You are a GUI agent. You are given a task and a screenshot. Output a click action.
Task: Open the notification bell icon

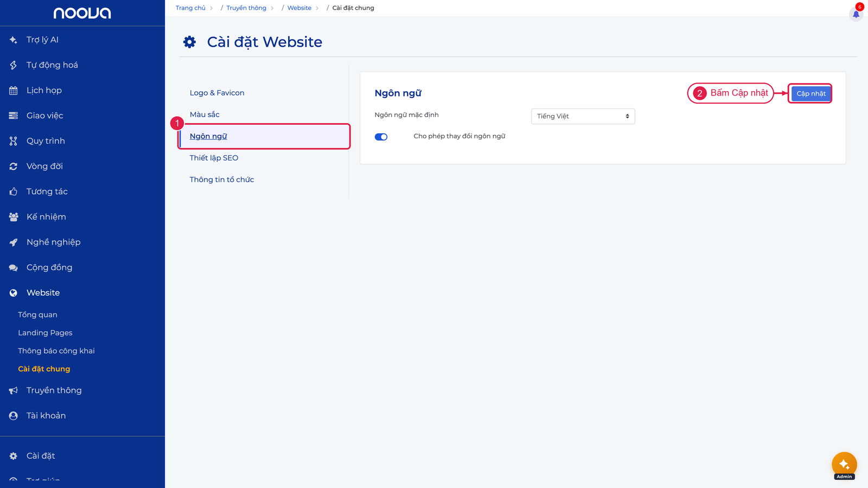(x=856, y=14)
